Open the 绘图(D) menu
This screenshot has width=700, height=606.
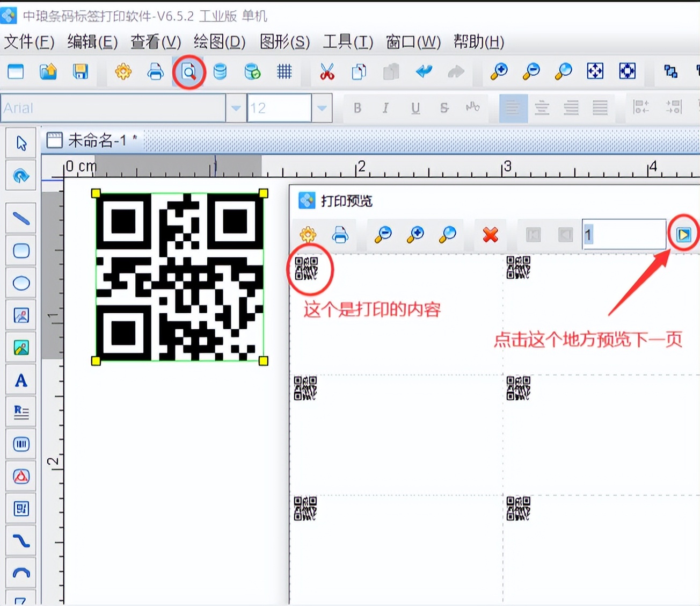(220, 42)
